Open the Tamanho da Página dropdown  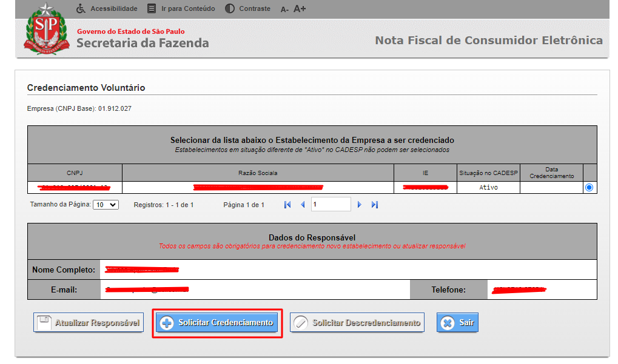[x=106, y=205]
